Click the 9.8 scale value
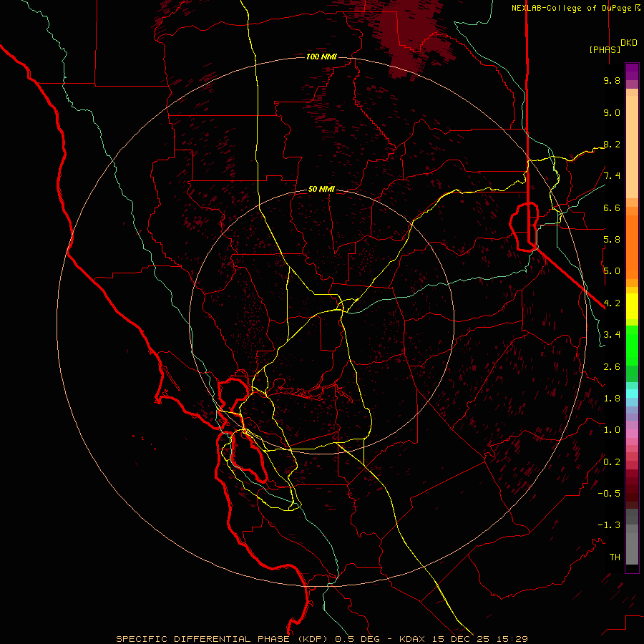 (612, 81)
